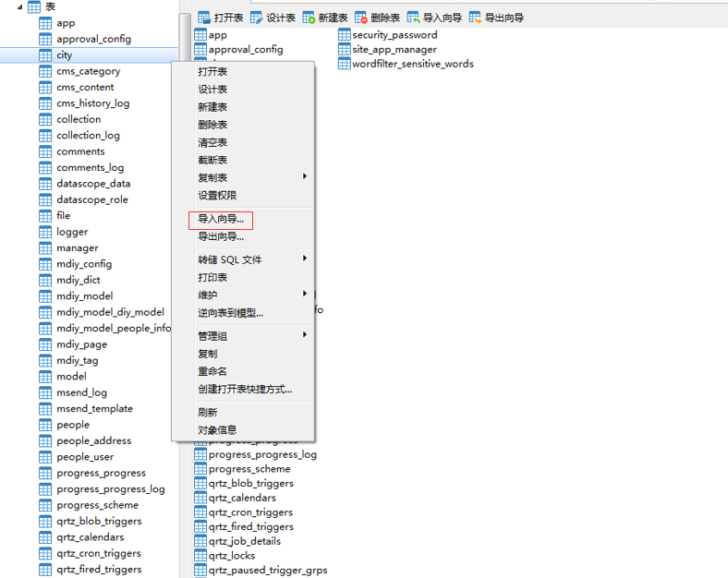Click the security_password table icon
Image resolution: width=728 pixels, height=578 pixels.
click(x=345, y=35)
